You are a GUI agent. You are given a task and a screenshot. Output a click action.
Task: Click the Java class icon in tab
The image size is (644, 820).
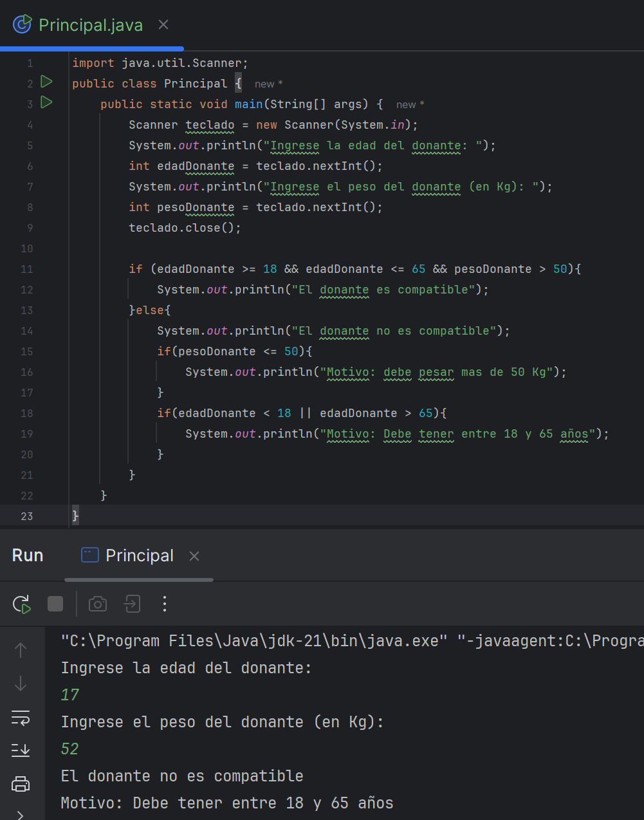22,24
